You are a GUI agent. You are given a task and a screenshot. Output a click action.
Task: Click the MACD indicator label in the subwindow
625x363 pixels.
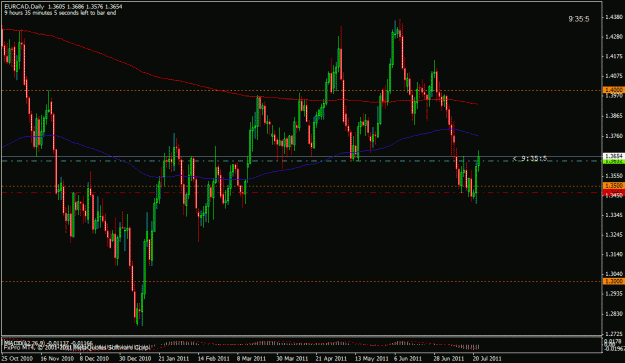tap(48, 343)
